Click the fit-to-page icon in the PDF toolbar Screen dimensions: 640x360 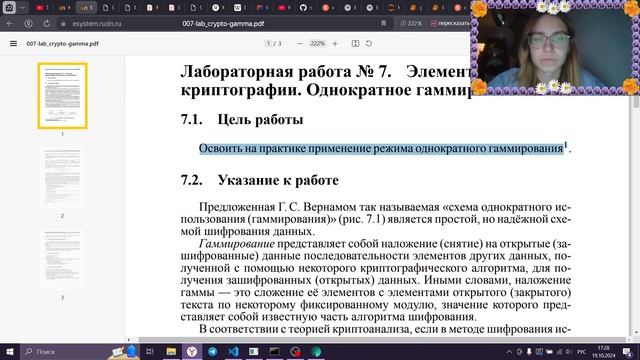pos(356,43)
